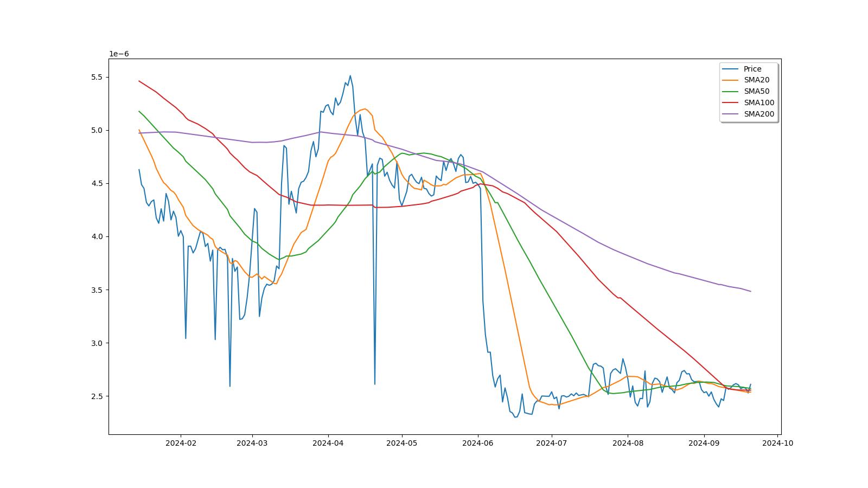Click the 2024-03 x-axis label
Screen dimensions: 868x488
click(252, 443)
